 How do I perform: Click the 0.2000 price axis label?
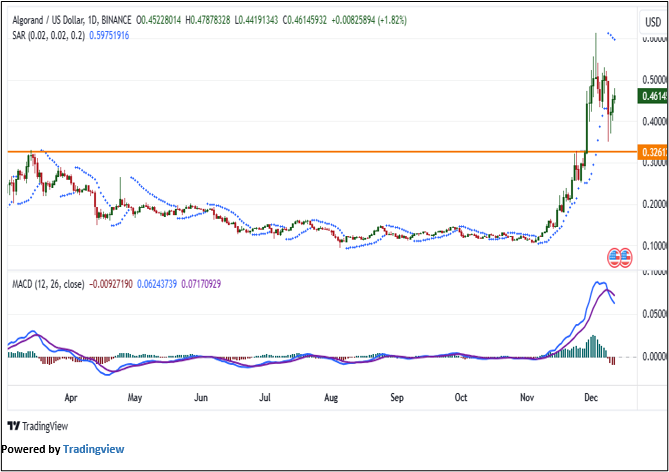click(655, 204)
